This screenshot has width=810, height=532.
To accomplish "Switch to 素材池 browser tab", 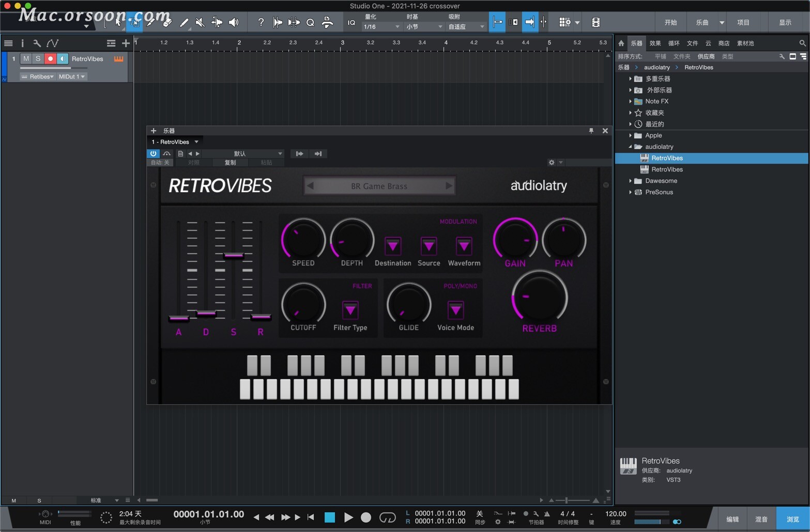I will tap(745, 43).
